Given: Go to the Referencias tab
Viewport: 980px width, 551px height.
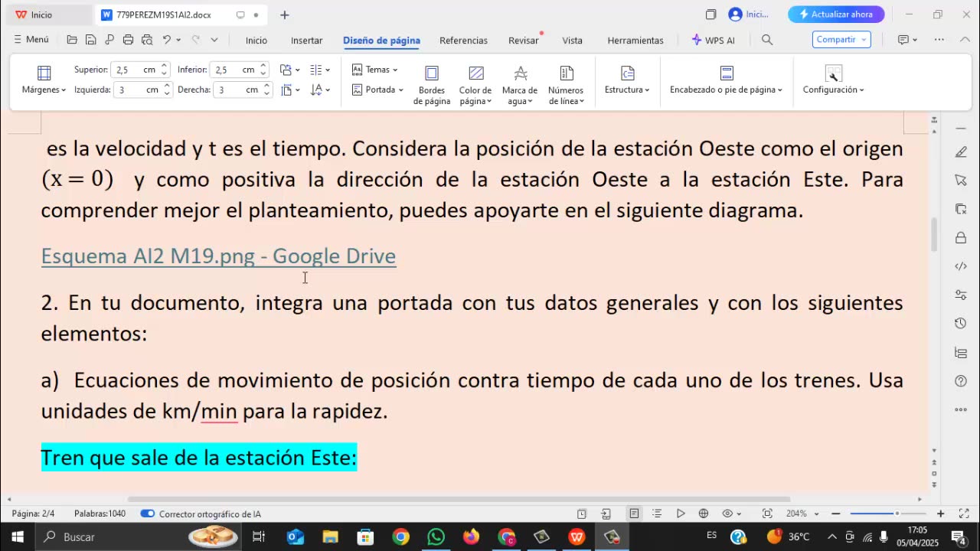Looking at the screenshot, I should point(463,40).
